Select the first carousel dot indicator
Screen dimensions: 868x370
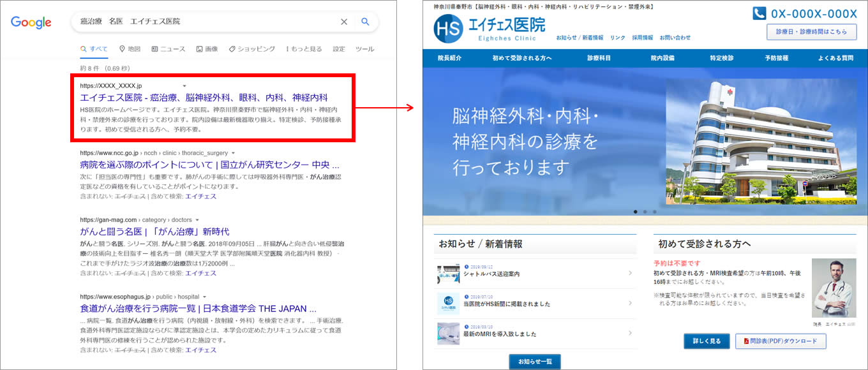635,211
